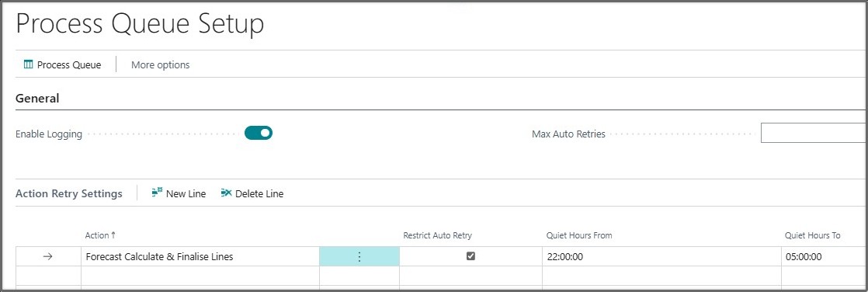Screen dimensions: 868x292
Task: Click the Max Auto Retries label
Action: (568, 134)
